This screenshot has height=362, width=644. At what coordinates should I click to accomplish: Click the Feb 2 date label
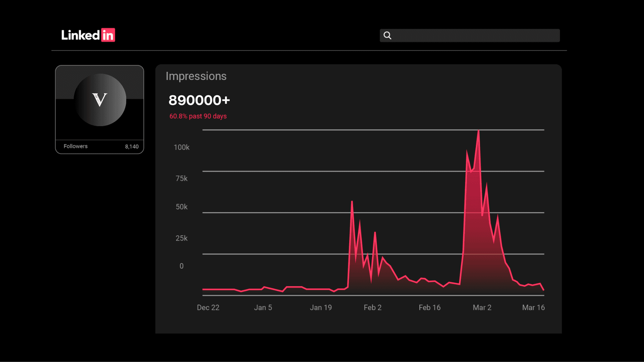(x=373, y=307)
